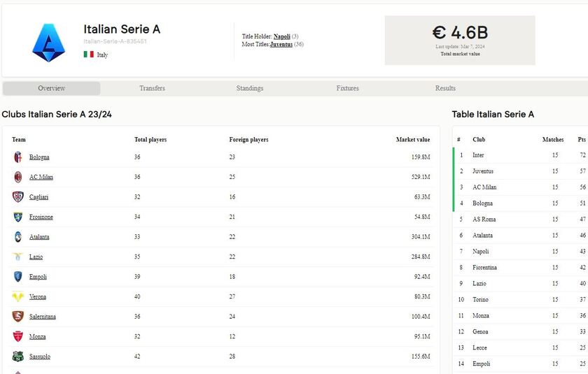The height and width of the screenshot is (374, 588).
Task: Click the Empoli club crest
Action: click(x=18, y=277)
